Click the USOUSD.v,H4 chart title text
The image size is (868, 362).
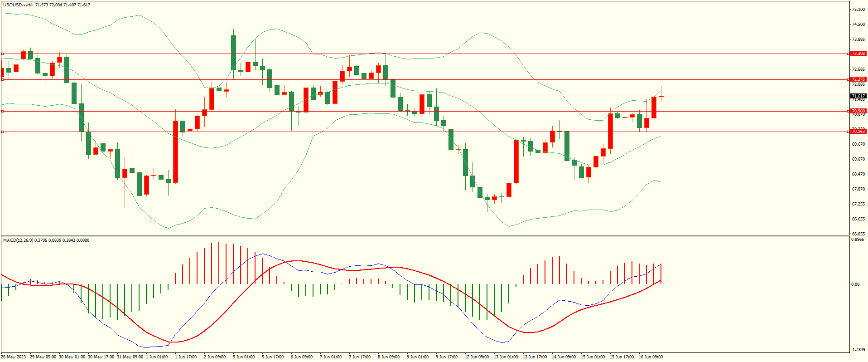(18, 5)
